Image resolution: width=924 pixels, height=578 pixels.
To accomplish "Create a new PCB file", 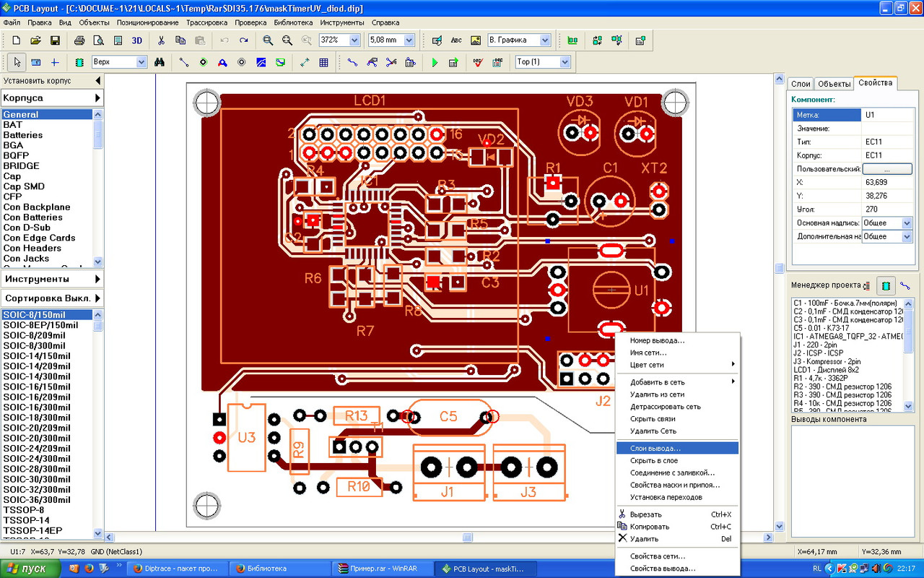I will tap(16, 40).
